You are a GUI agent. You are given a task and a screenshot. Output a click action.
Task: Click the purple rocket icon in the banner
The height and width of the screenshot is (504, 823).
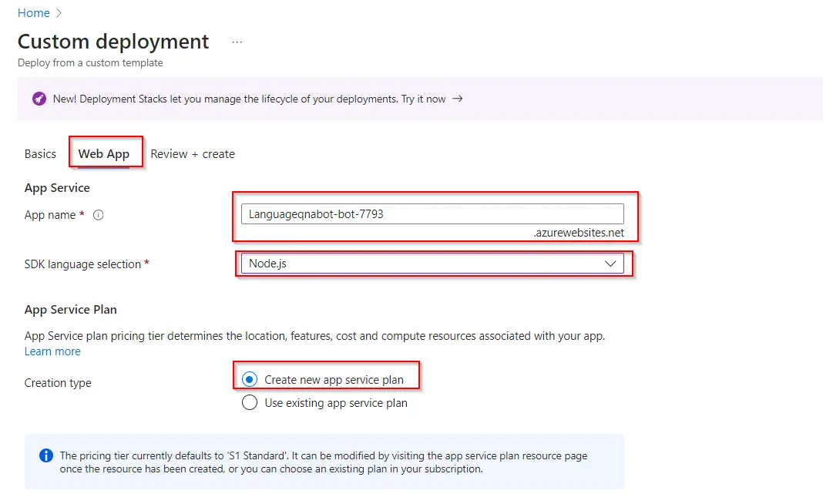tap(39, 99)
